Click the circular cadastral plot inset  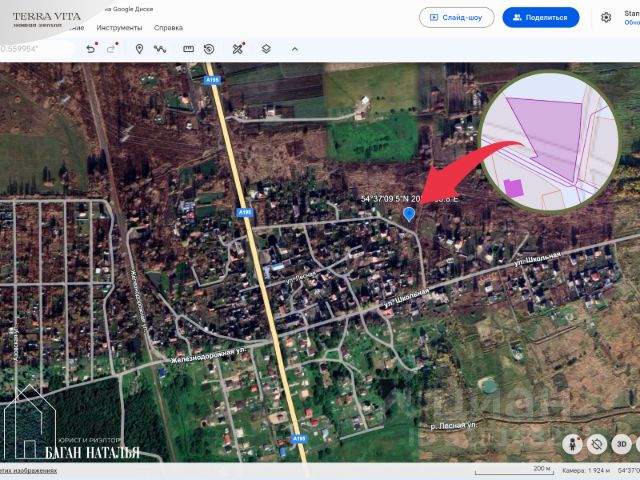tap(550, 141)
